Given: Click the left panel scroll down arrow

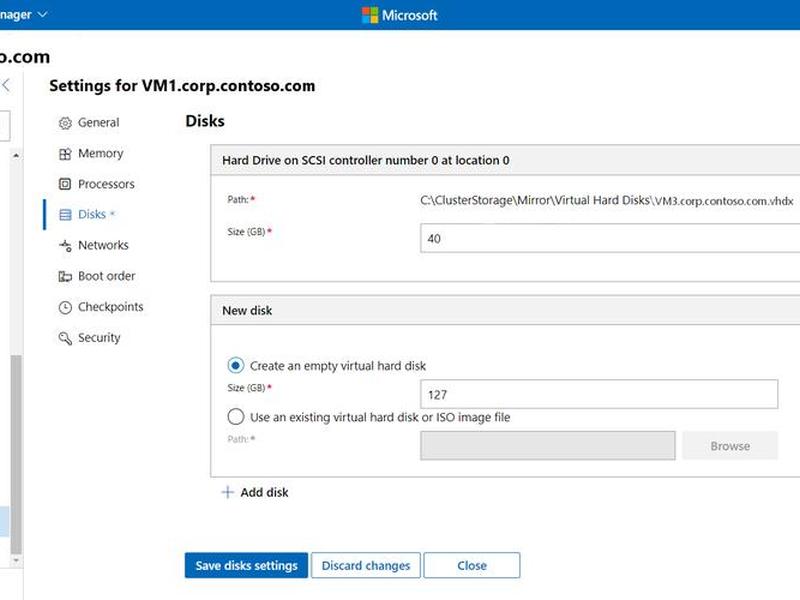Looking at the screenshot, I should click(16, 560).
